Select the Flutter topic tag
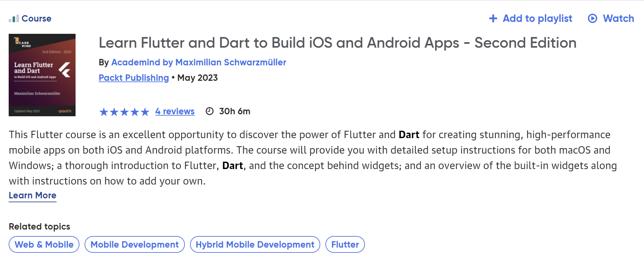 (345, 244)
